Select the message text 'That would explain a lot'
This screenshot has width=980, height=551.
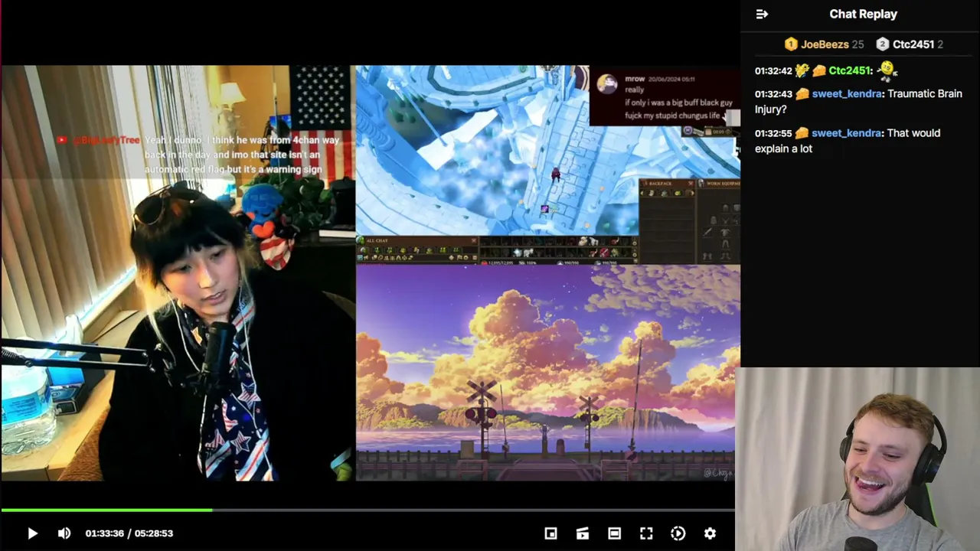coord(848,141)
